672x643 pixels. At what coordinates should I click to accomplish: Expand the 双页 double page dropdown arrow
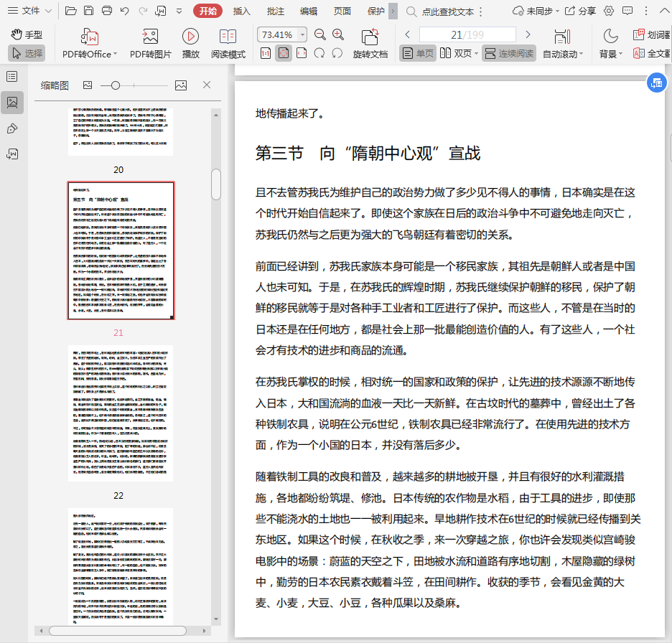point(477,54)
